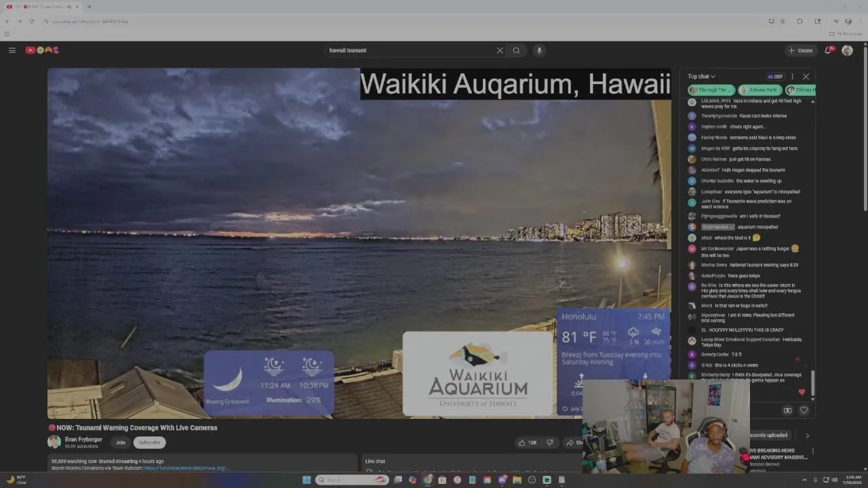
Task: Open the live chat leaderboard XP badge
Action: 774,77
